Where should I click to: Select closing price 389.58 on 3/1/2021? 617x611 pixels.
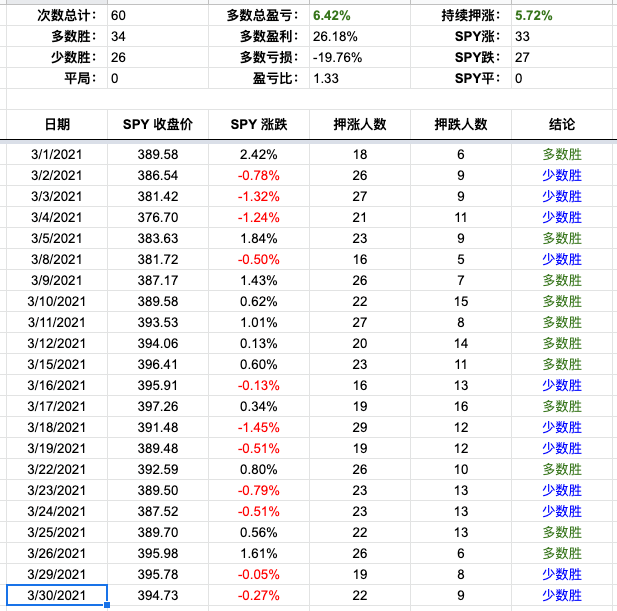[x=158, y=154]
